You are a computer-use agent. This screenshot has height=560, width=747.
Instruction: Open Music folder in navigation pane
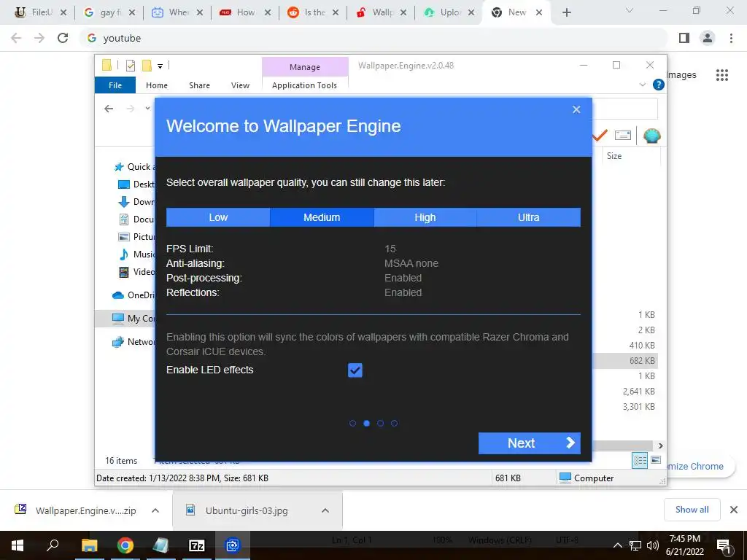(x=136, y=254)
